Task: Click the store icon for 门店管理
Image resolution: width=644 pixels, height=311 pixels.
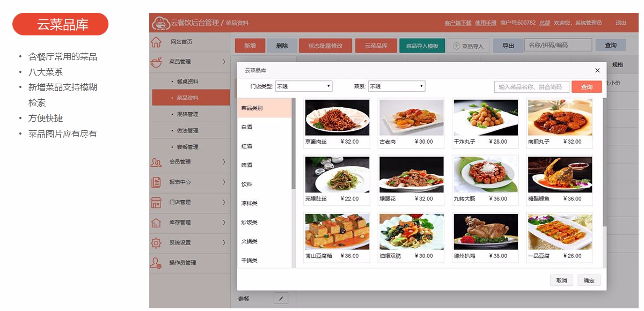Action: (156, 203)
